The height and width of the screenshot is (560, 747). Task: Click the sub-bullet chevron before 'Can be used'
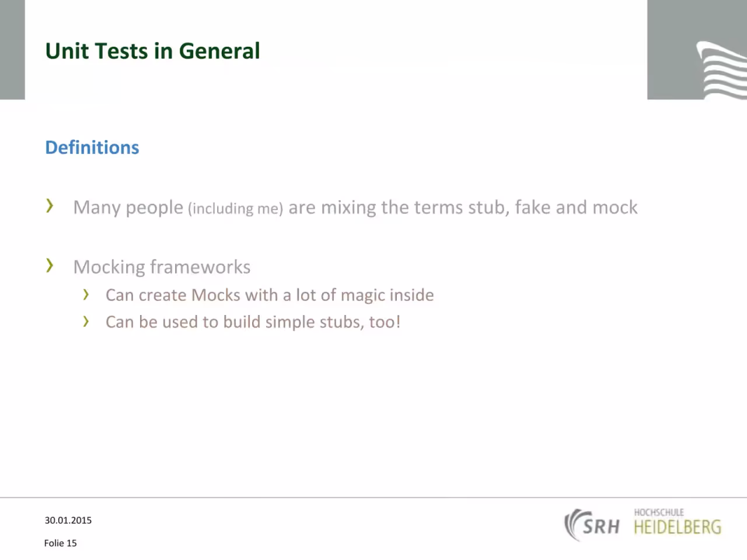click(x=86, y=321)
